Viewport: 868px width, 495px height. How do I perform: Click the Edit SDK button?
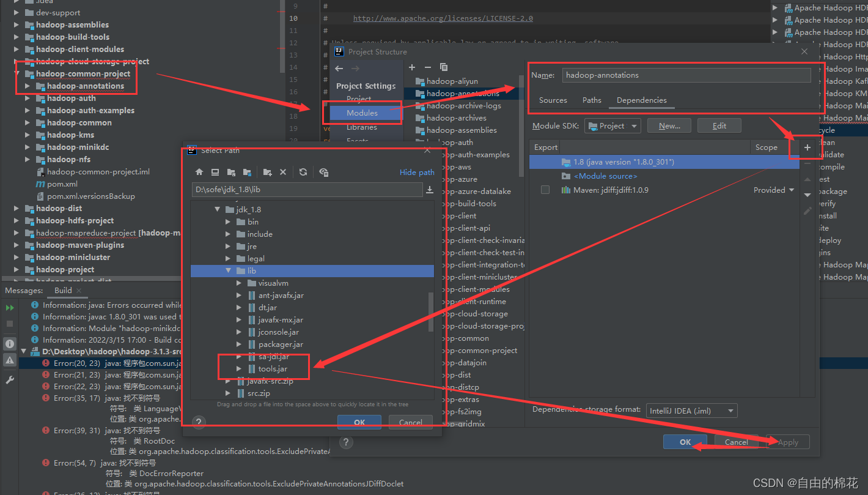[719, 125]
